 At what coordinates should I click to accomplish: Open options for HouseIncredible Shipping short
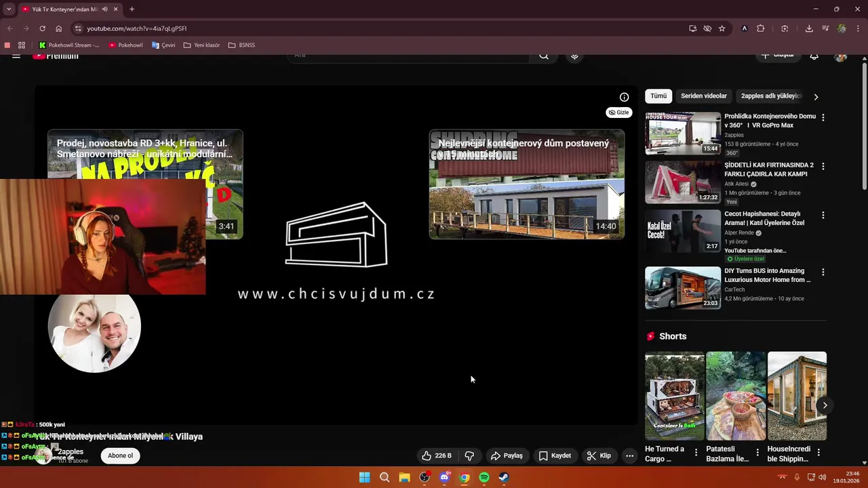tap(818, 452)
